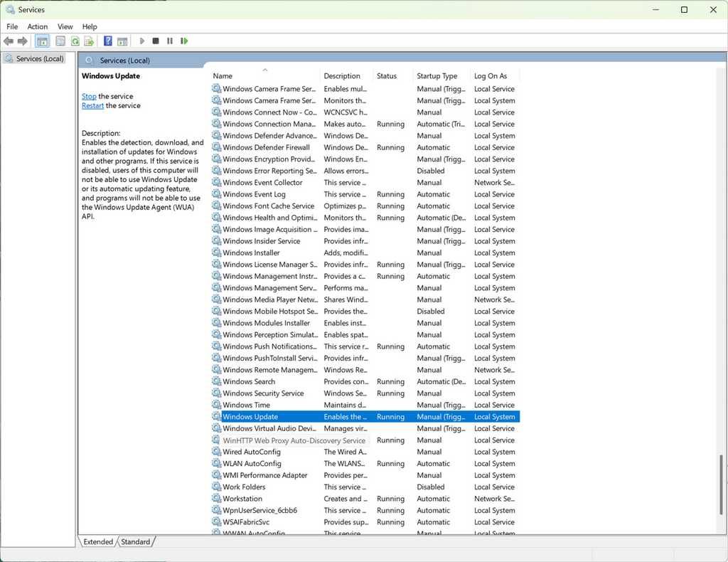Screen dimensions: 728x562
Task: Click the vertical scrollbar thumb in services list
Action: [x=721, y=484]
